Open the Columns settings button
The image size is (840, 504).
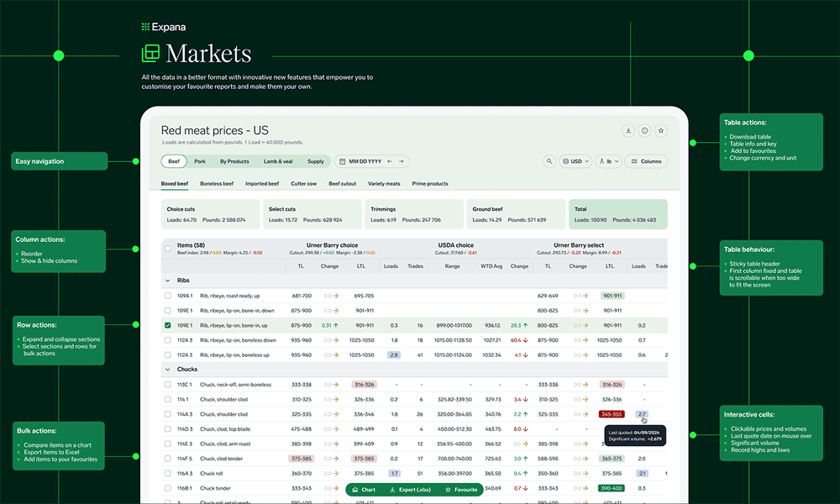pyautogui.click(x=647, y=161)
